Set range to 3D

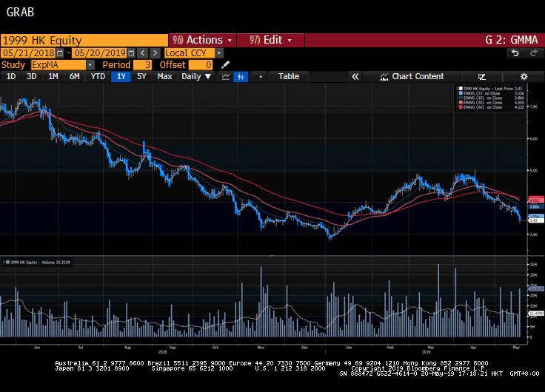[x=32, y=76]
